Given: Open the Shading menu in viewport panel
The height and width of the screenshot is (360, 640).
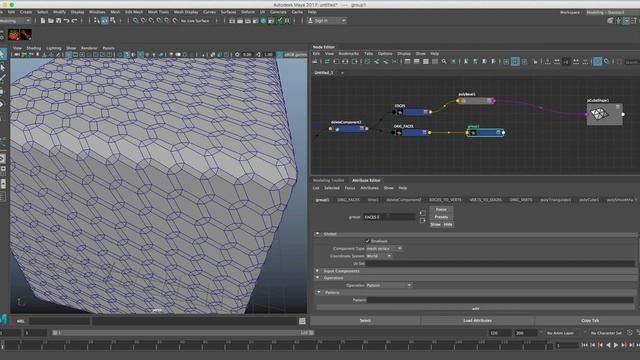Looking at the screenshot, I should point(34,48).
